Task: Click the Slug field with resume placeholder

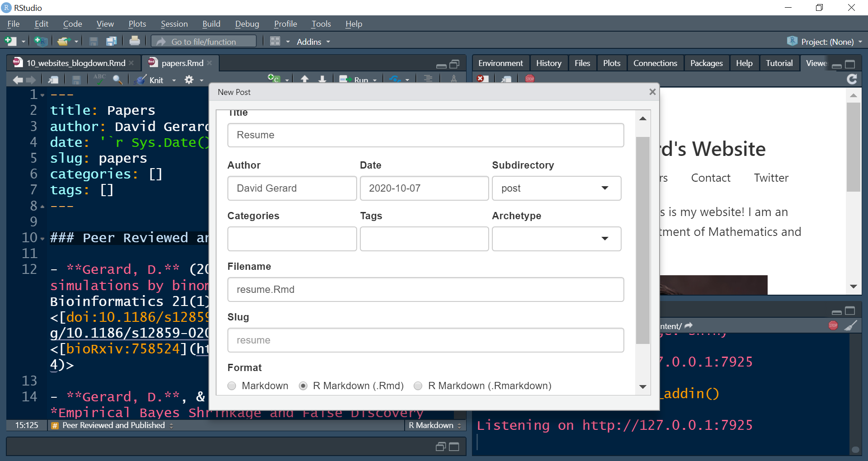Action: 426,340
